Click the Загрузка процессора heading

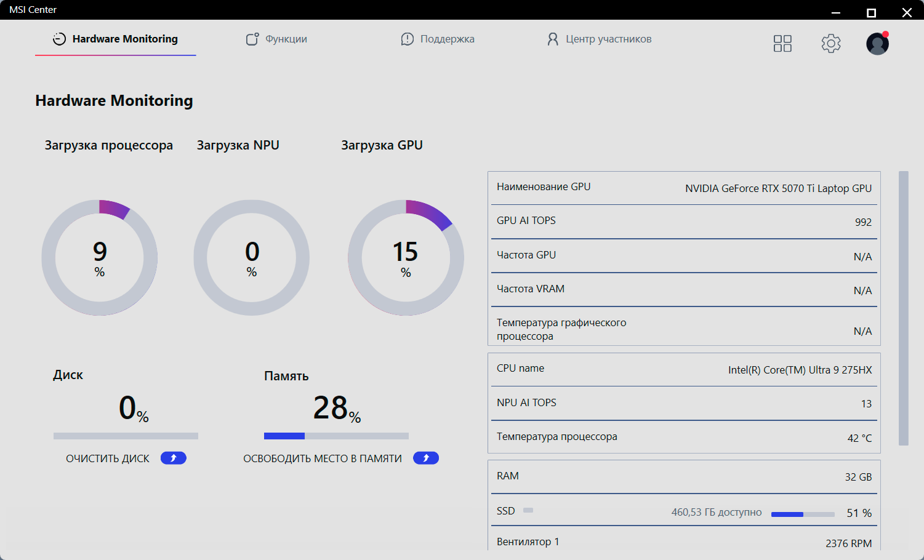coord(109,145)
